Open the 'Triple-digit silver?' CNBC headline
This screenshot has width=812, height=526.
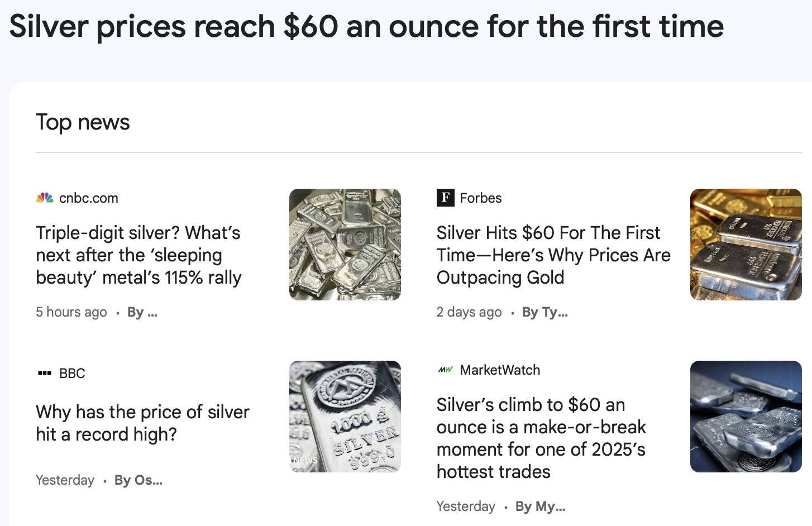pyautogui.click(x=138, y=255)
